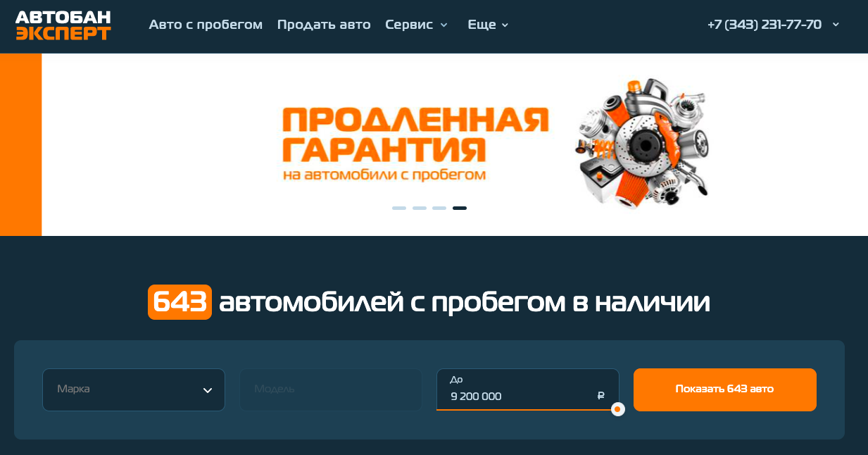Image resolution: width=868 pixels, height=455 pixels.
Task: Open the phone number dropdown arrow
Action: tap(836, 25)
